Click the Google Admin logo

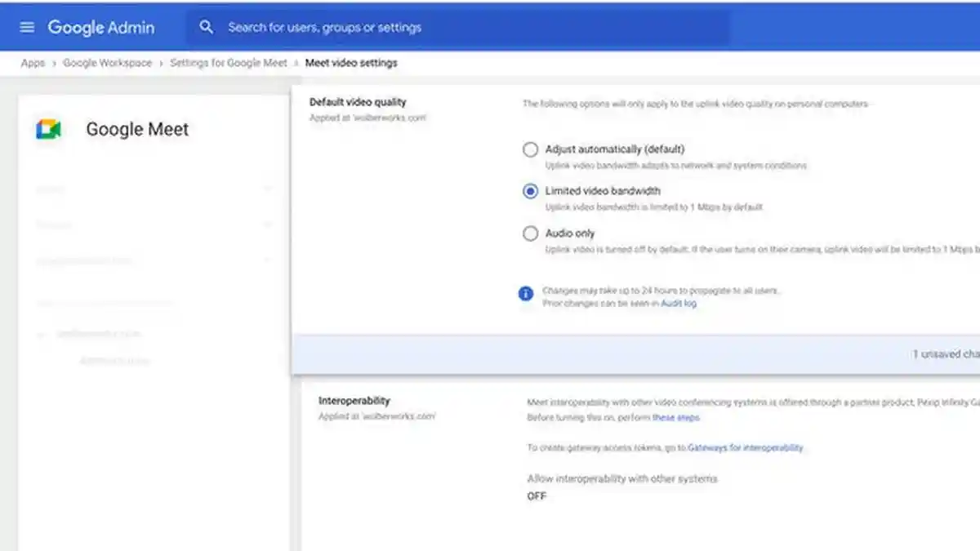[x=100, y=27]
